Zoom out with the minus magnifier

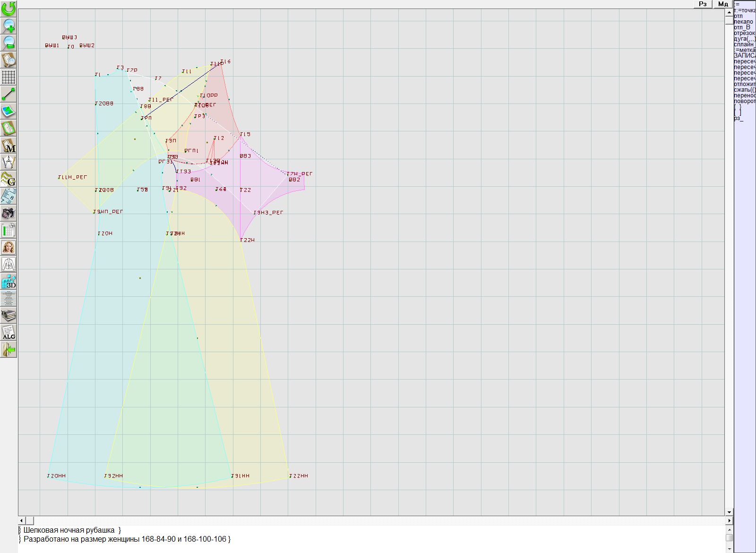(9, 43)
